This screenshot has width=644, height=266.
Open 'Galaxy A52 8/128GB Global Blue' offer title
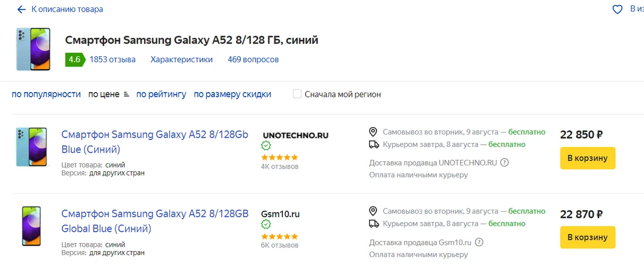tap(155, 221)
